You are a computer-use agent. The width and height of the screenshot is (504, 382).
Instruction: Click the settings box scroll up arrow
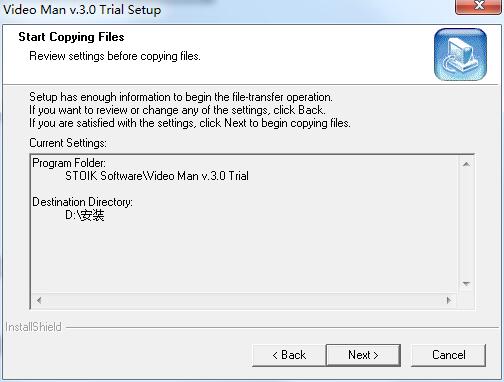pyautogui.click(x=466, y=164)
